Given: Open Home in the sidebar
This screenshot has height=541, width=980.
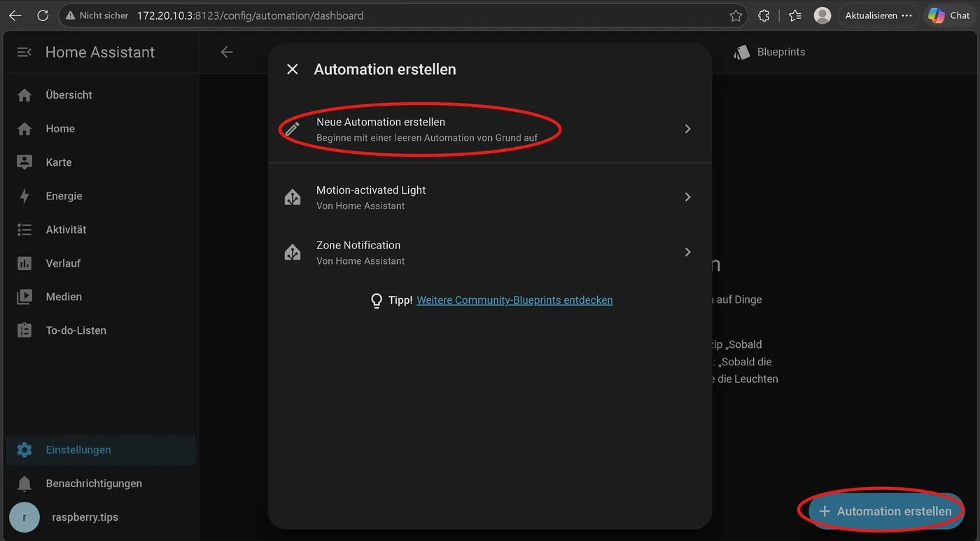Looking at the screenshot, I should click(99, 128).
